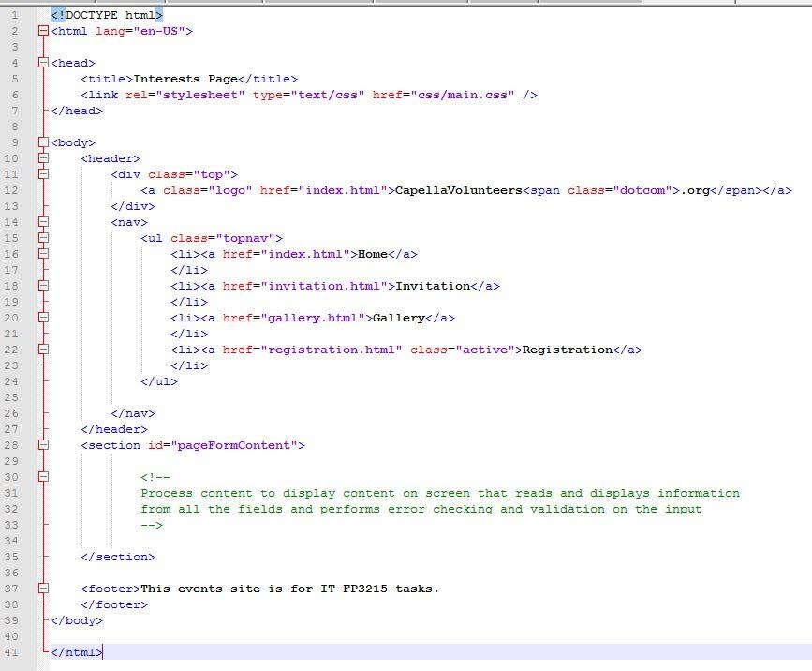Click the "Interests Page" title text
The image size is (812, 671).
[185, 79]
